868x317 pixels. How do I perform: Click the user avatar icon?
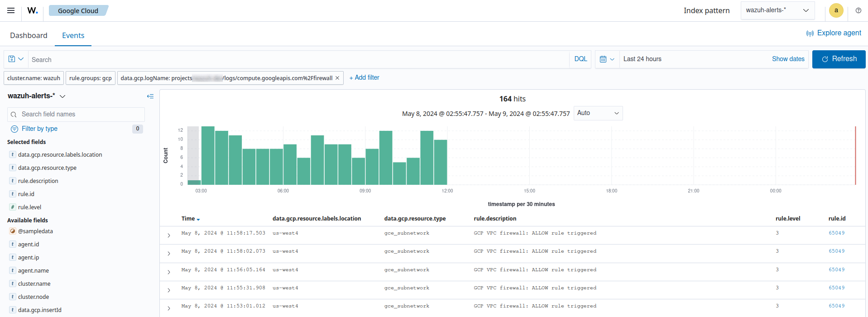[x=836, y=10]
